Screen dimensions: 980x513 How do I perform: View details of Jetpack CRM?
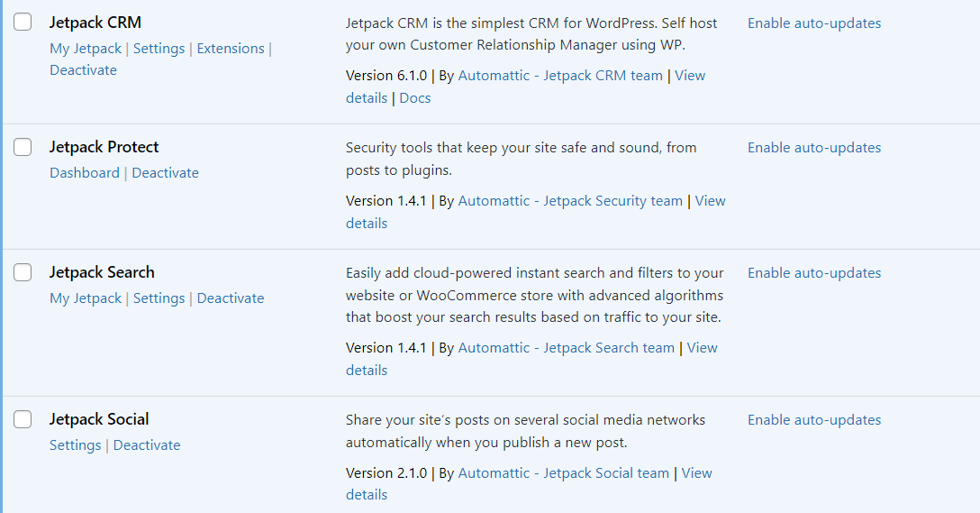[x=689, y=76]
